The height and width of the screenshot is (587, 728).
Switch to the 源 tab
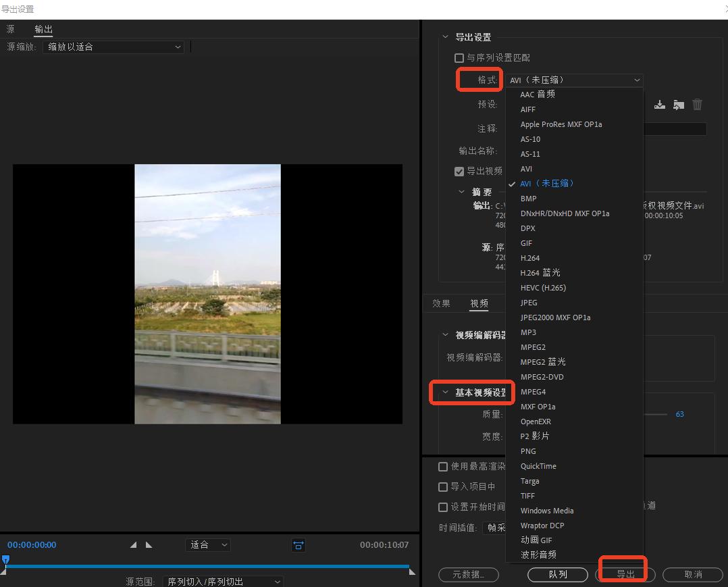[10, 29]
